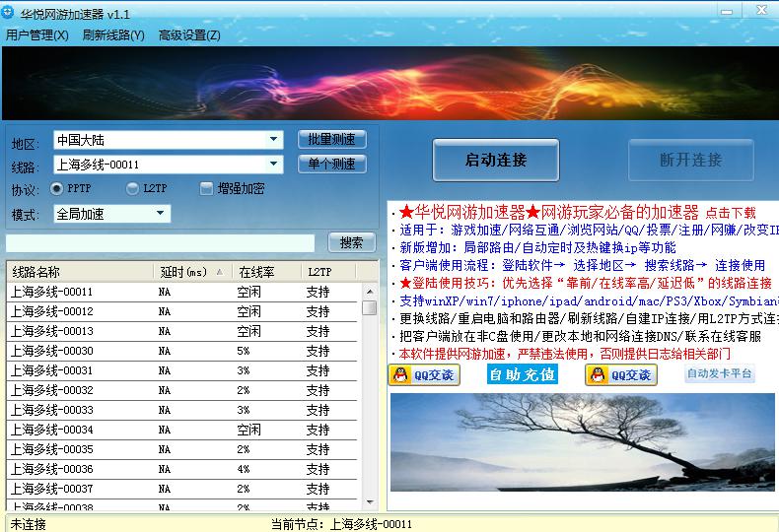Open the 模式 mode dropdown
Viewport: 779px width, 532px height.
coord(162,214)
